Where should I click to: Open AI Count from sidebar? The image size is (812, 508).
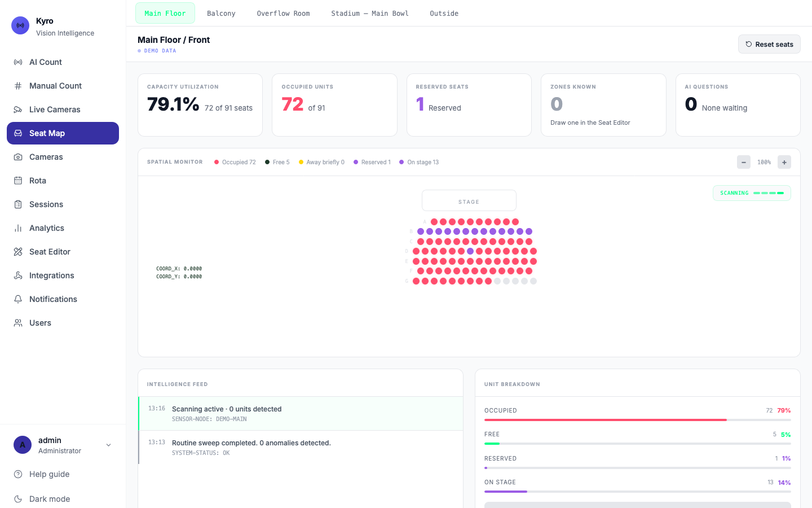(63, 62)
